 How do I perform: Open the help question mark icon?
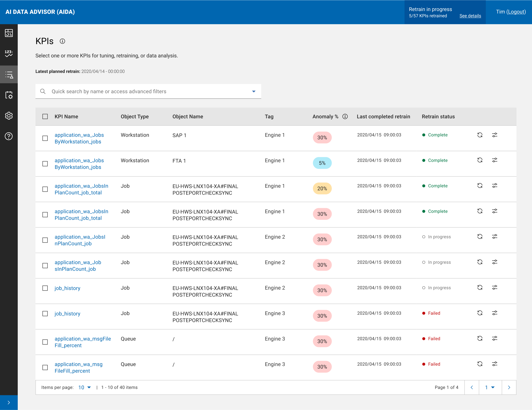tap(9, 136)
